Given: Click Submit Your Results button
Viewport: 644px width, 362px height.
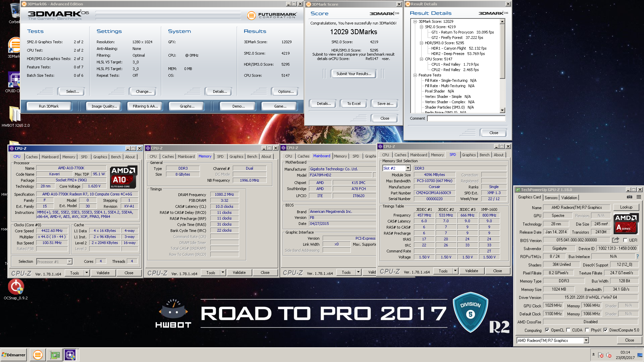Looking at the screenshot, I should 354,74.
